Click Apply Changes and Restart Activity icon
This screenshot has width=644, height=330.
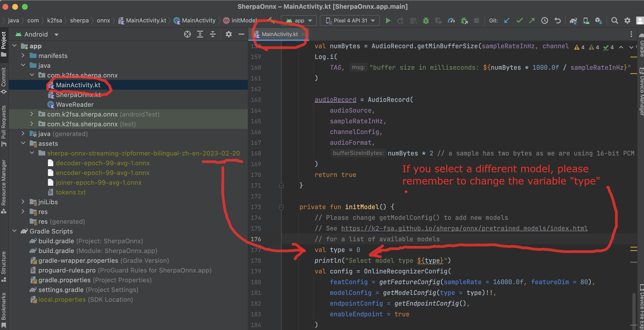(x=401, y=20)
